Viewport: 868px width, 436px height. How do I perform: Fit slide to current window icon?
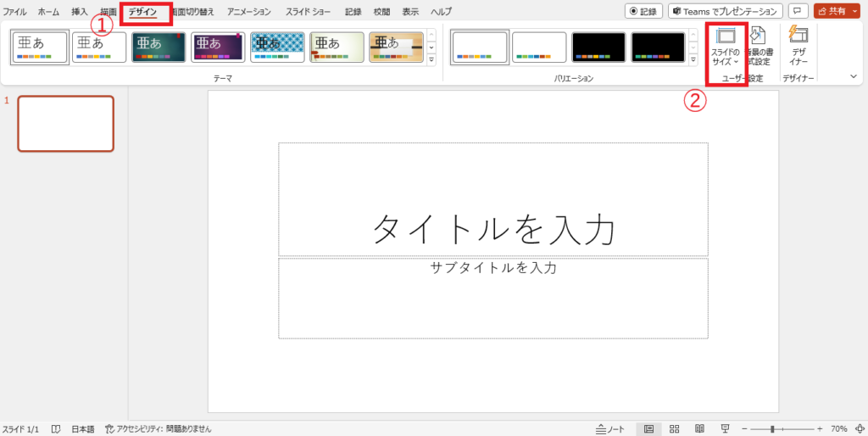[860, 429]
